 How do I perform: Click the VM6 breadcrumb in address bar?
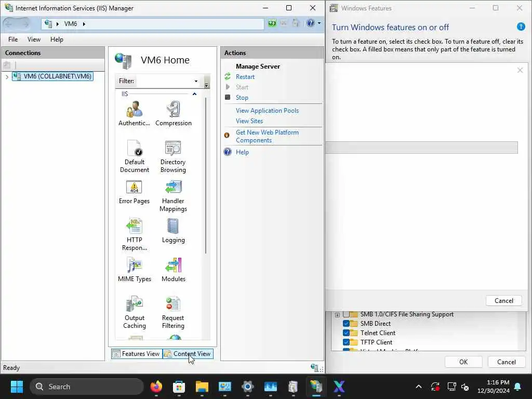click(71, 24)
